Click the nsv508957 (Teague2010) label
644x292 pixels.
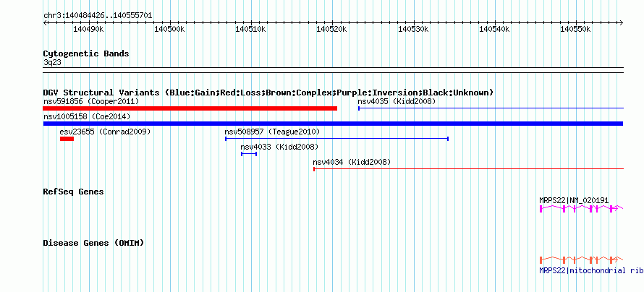pyautogui.click(x=272, y=132)
